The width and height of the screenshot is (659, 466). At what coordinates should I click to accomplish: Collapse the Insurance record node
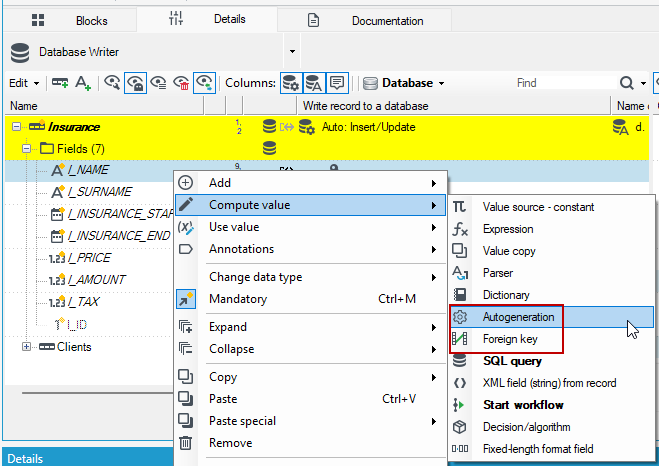pos(16,126)
